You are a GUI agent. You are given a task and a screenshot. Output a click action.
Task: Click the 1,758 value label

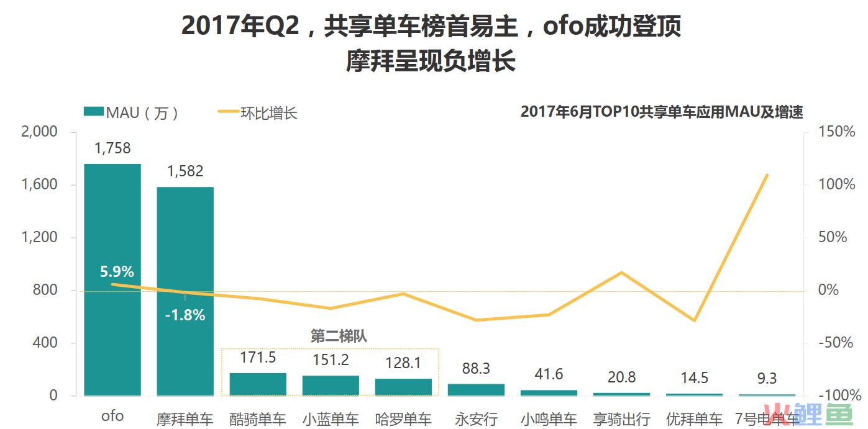pos(112,148)
